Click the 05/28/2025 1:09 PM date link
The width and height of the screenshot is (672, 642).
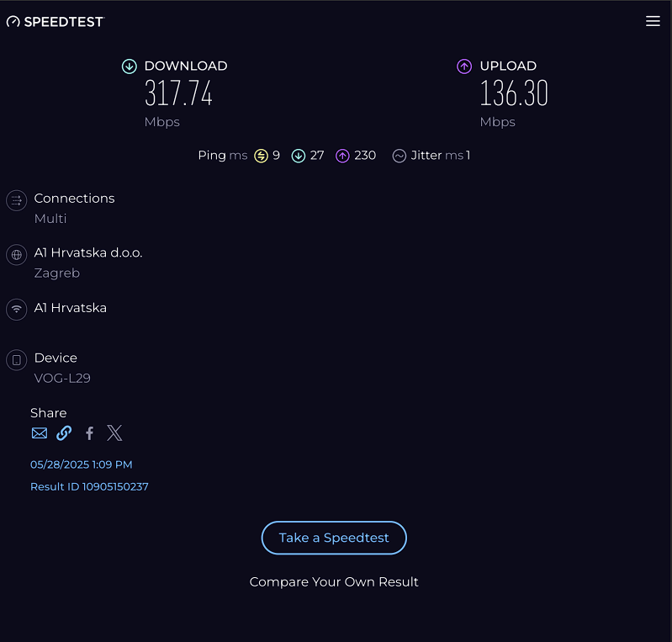[x=81, y=464]
